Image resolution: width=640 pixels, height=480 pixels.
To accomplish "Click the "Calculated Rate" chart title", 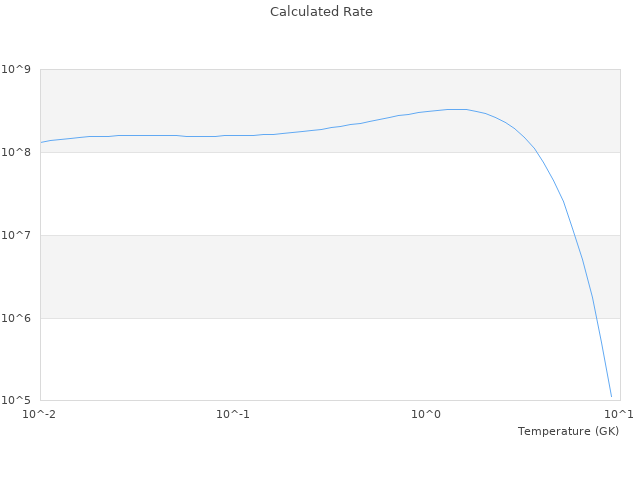I will [x=320, y=12].
